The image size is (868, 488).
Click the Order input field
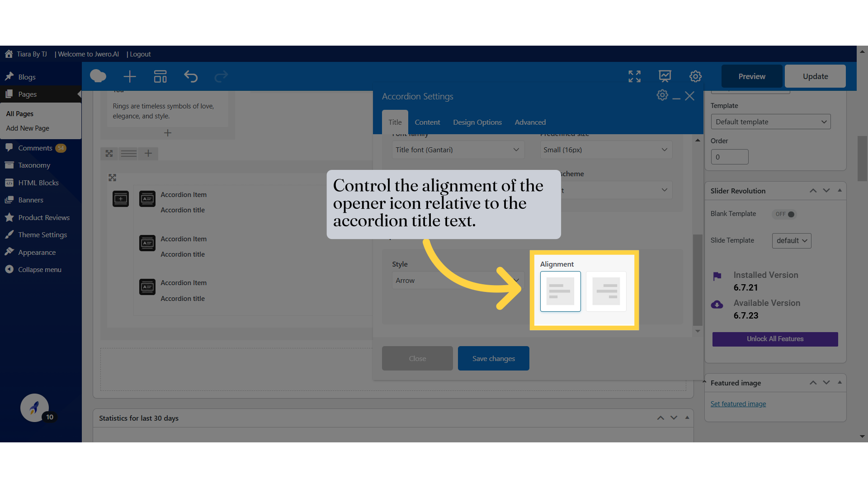[729, 157]
